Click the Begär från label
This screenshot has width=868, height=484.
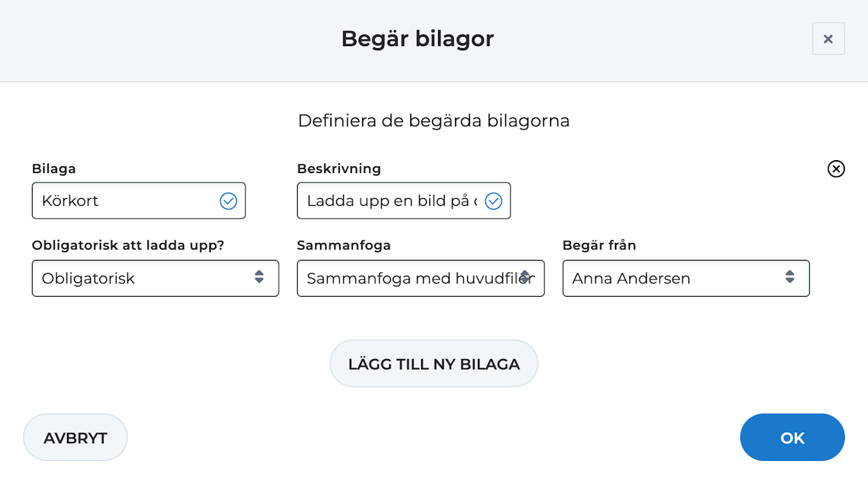(599, 246)
